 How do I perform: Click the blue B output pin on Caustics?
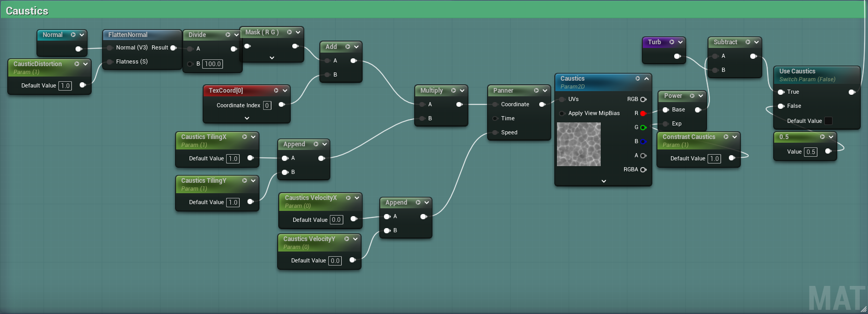[x=643, y=142]
